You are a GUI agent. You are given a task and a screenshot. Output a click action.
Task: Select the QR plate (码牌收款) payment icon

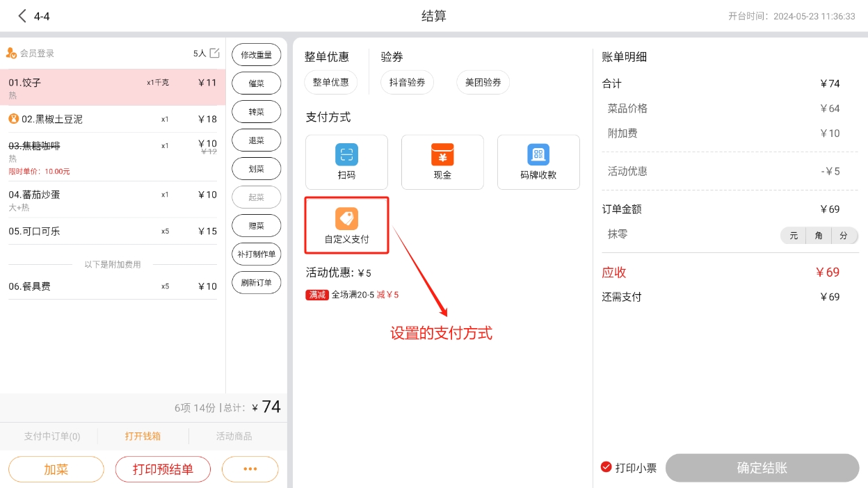pyautogui.click(x=538, y=154)
